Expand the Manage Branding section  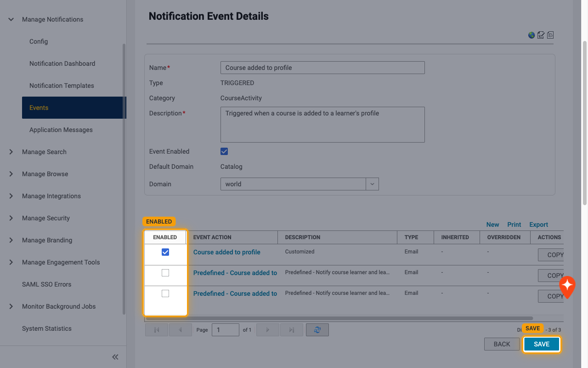click(x=11, y=240)
